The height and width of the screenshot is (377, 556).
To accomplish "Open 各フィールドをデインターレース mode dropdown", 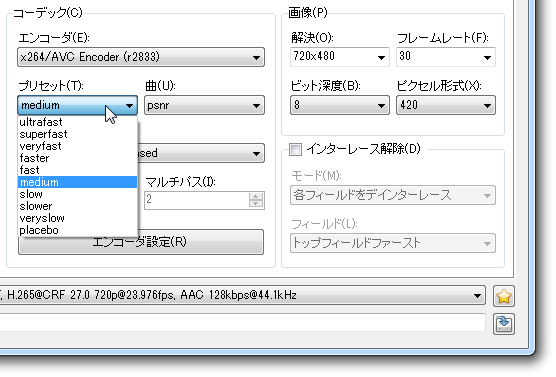I will (393, 195).
